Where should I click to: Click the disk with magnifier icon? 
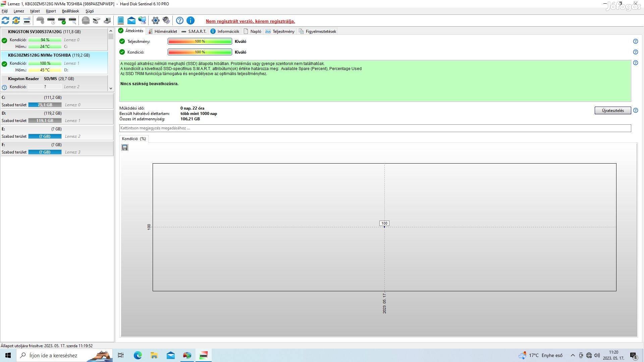[x=72, y=20]
